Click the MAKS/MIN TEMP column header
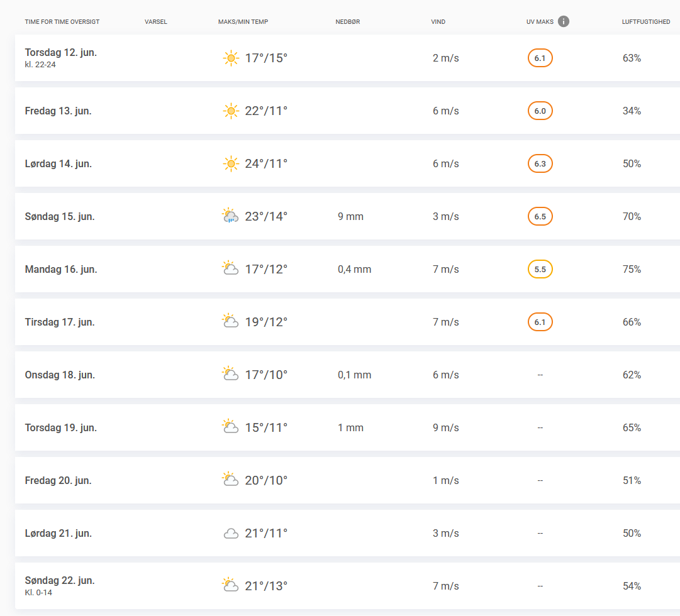Image resolution: width=680 pixels, height=616 pixels. pos(243,21)
